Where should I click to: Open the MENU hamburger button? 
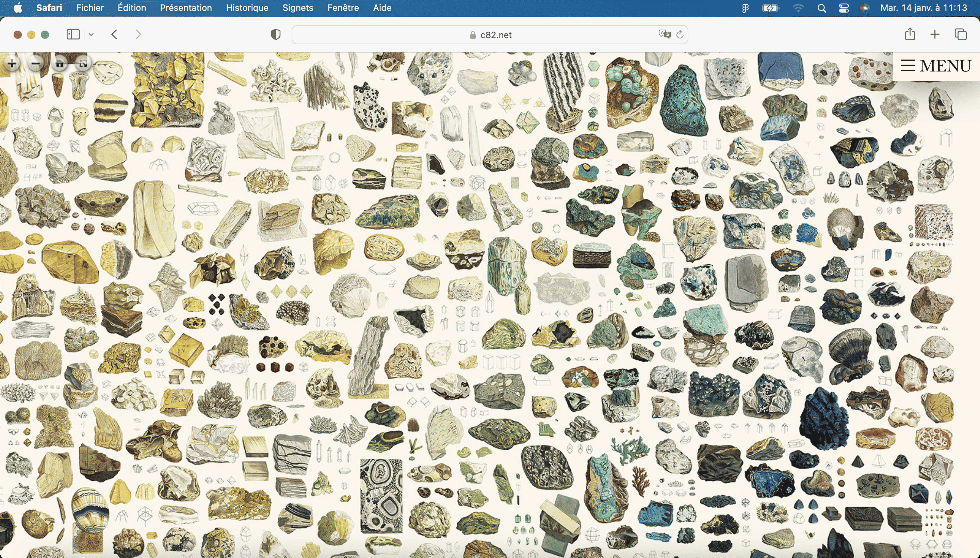(x=935, y=66)
